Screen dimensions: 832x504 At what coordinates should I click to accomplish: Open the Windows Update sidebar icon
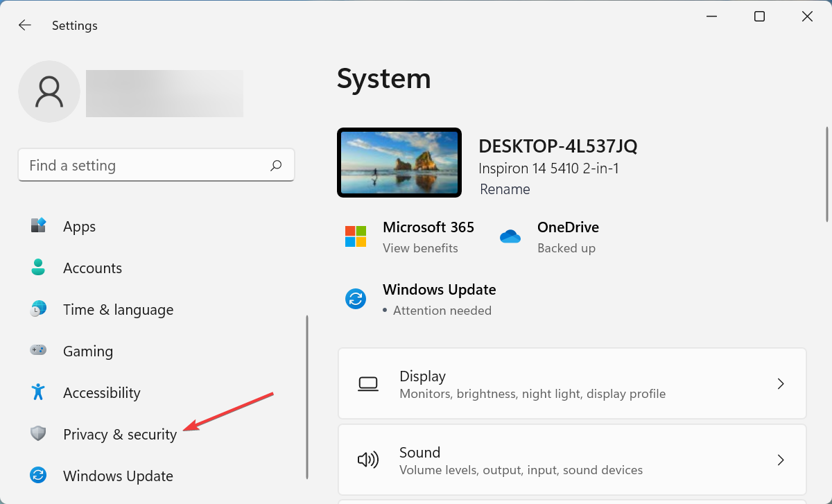tap(38, 476)
